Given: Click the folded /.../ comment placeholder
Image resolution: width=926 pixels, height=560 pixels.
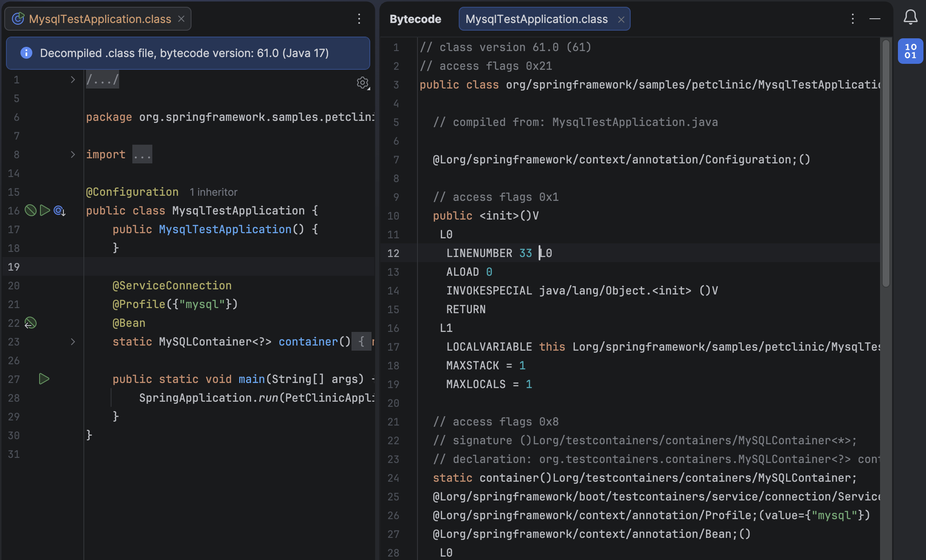Looking at the screenshot, I should coord(103,80).
